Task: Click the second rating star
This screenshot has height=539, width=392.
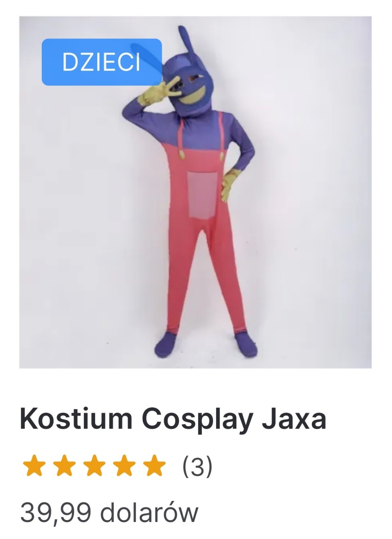Action: coord(65,466)
